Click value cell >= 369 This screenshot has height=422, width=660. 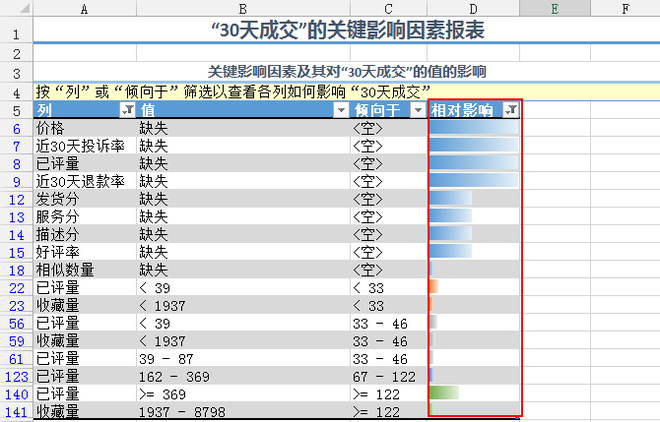[243, 394]
